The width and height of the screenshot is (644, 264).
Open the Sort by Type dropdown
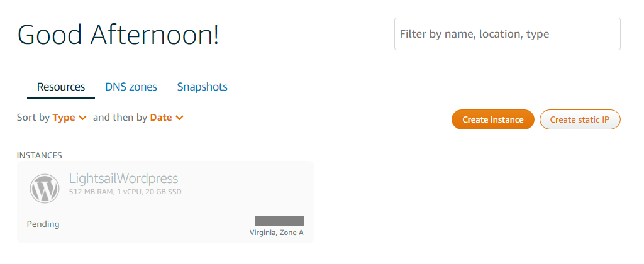69,118
